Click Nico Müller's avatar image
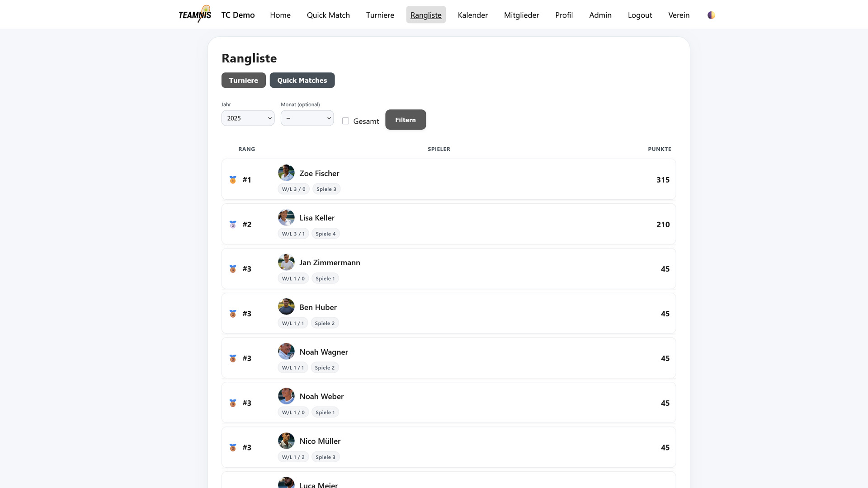 [x=286, y=441]
